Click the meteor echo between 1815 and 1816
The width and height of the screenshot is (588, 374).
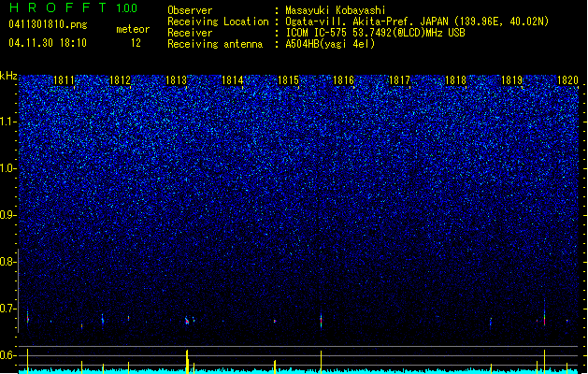[321, 320]
